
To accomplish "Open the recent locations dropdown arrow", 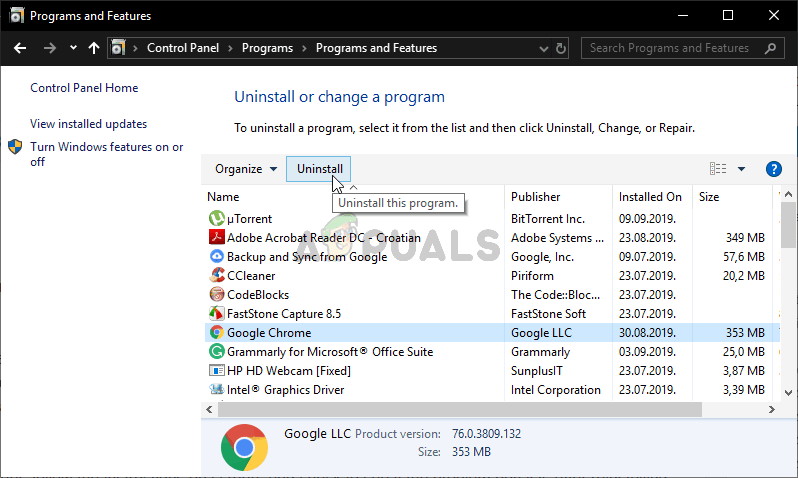I will (73, 48).
